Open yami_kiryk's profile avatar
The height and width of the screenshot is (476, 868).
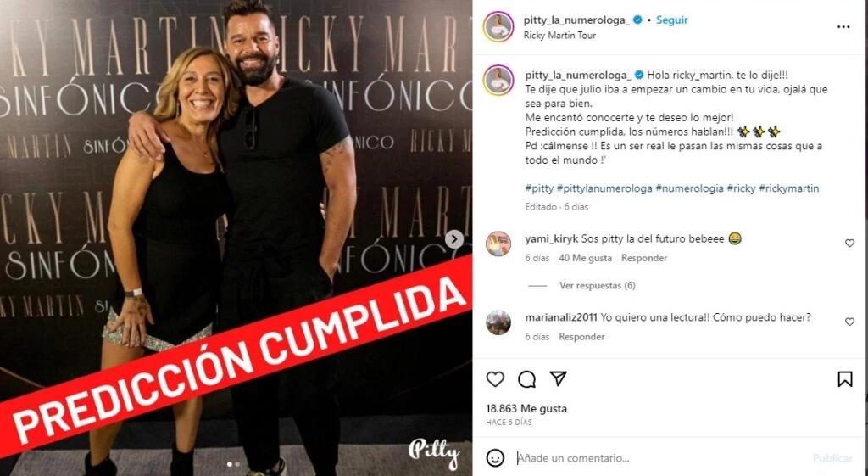498,244
